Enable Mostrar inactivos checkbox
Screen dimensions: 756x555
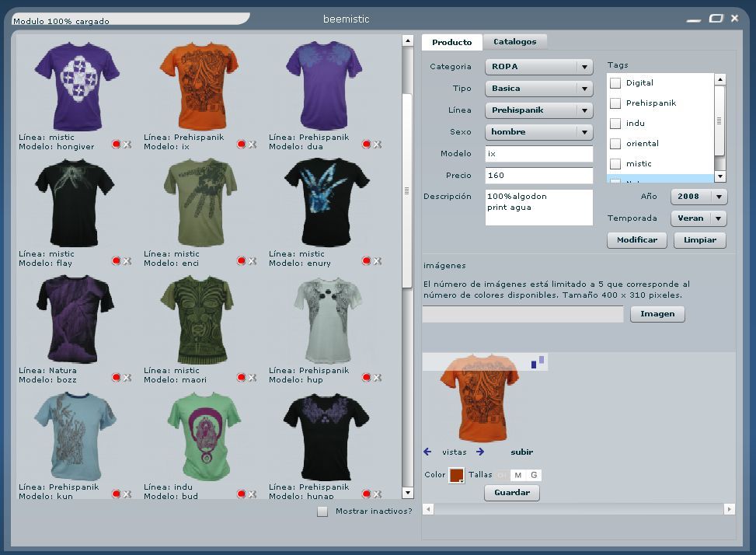[x=322, y=511]
